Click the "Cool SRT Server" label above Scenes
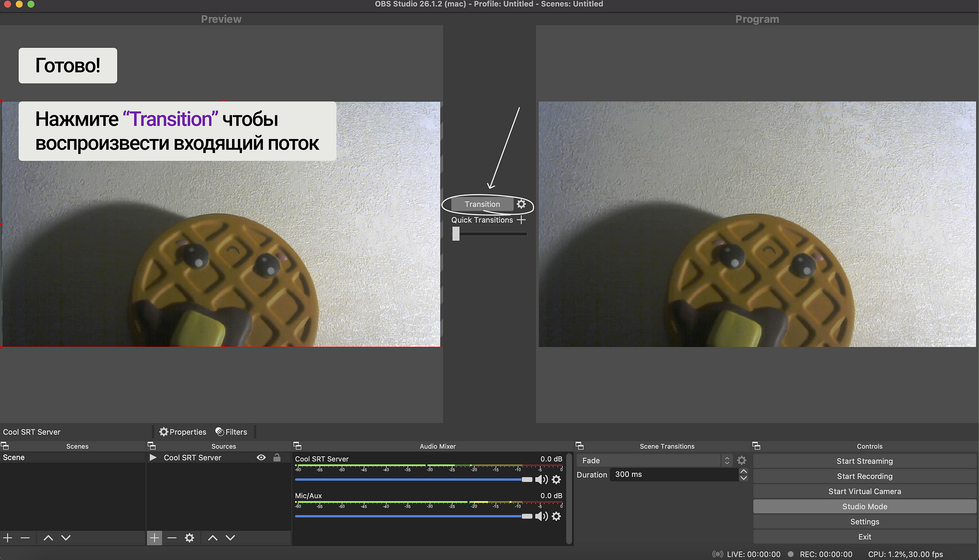Screen dimensions: 979x560 pos(32,432)
